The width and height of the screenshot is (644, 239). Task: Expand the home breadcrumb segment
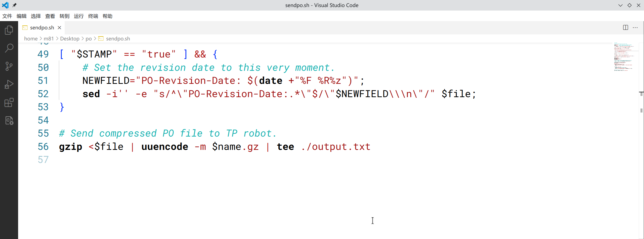(x=31, y=39)
